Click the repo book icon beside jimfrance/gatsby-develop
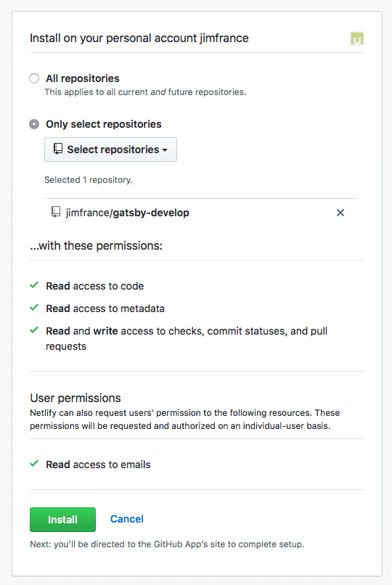Image resolution: width=392 pixels, height=585 pixels. tap(56, 212)
